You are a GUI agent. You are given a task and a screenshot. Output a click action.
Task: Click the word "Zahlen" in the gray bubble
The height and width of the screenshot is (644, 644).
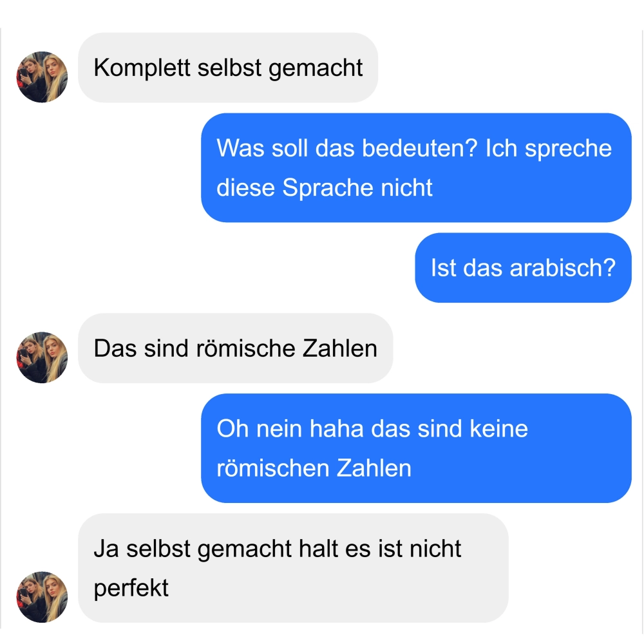[x=339, y=348]
